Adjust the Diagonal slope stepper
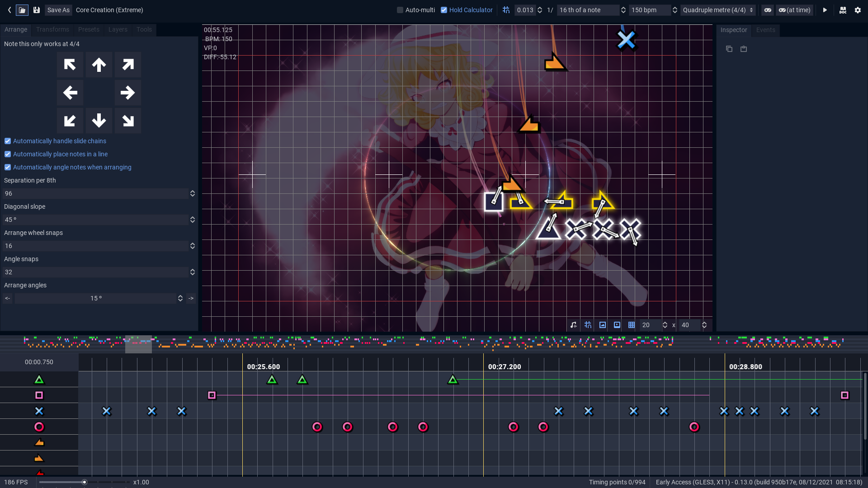The image size is (868, 488). click(193, 220)
